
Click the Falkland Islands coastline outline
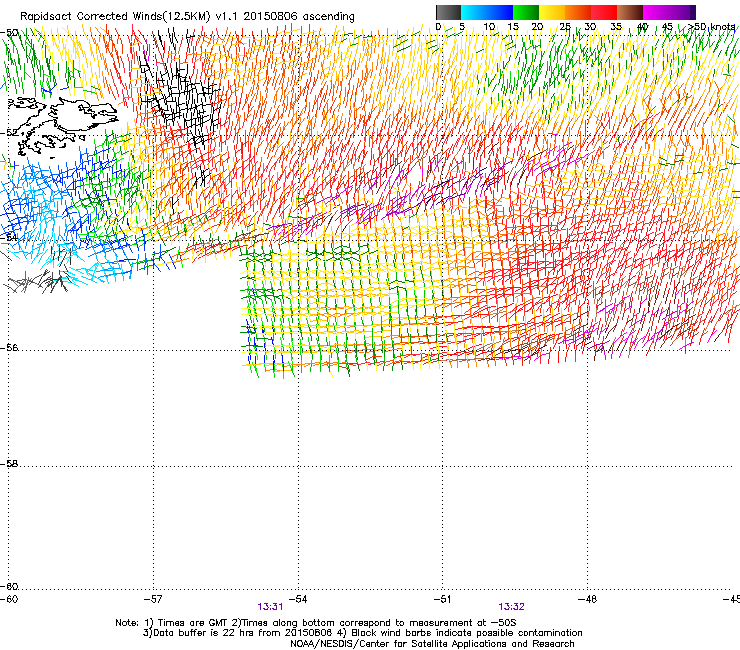point(62,126)
